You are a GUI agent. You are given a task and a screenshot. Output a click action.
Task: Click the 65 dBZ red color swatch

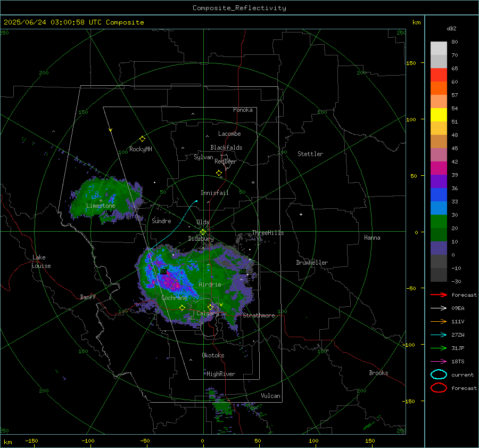point(439,75)
